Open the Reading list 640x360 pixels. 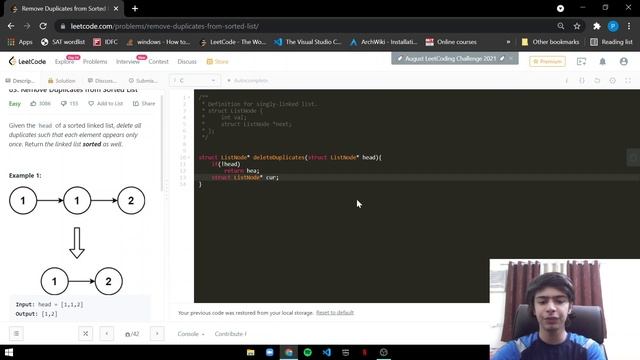coord(611,42)
